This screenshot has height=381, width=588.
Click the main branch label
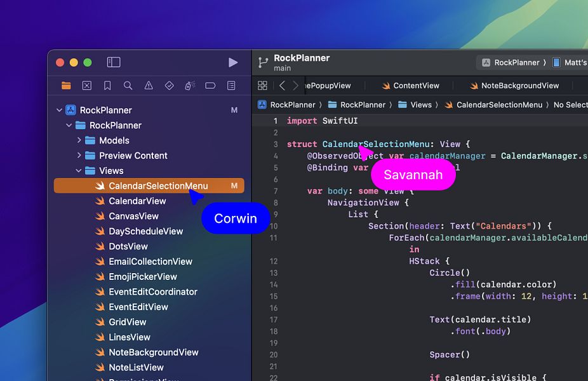[282, 68]
